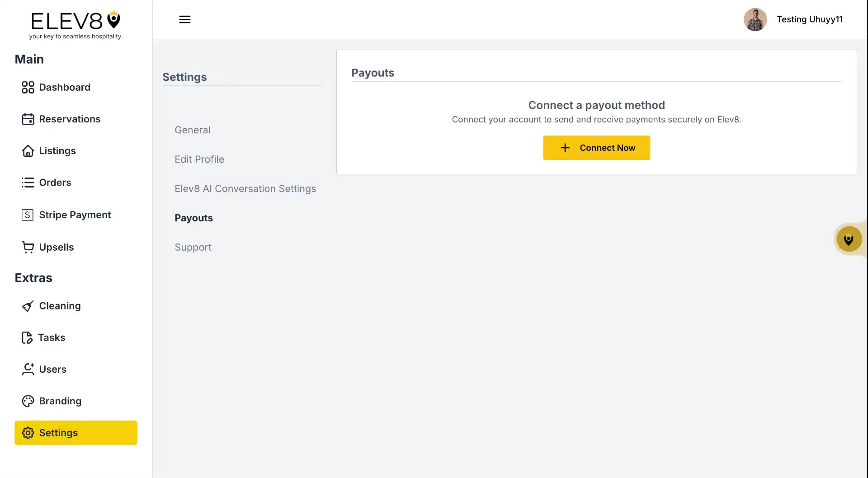
Task: Toggle the sidebar with the hamburger menu
Action: coord(184,19)
